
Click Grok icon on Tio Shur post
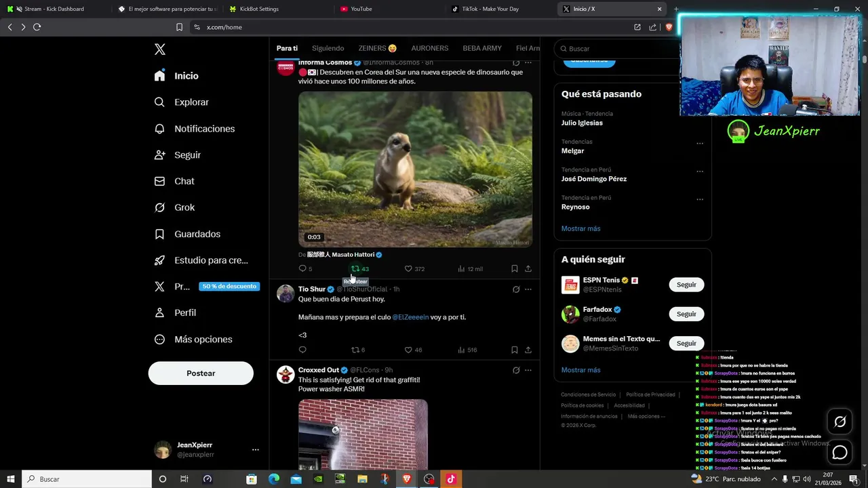click(x=516, y=289)
